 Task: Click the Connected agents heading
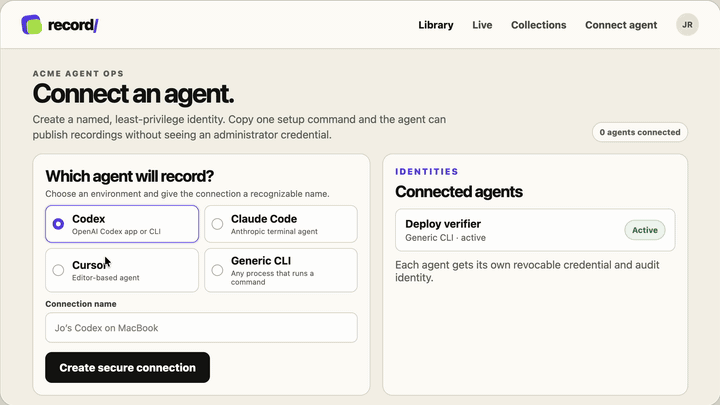pos(459,192)
